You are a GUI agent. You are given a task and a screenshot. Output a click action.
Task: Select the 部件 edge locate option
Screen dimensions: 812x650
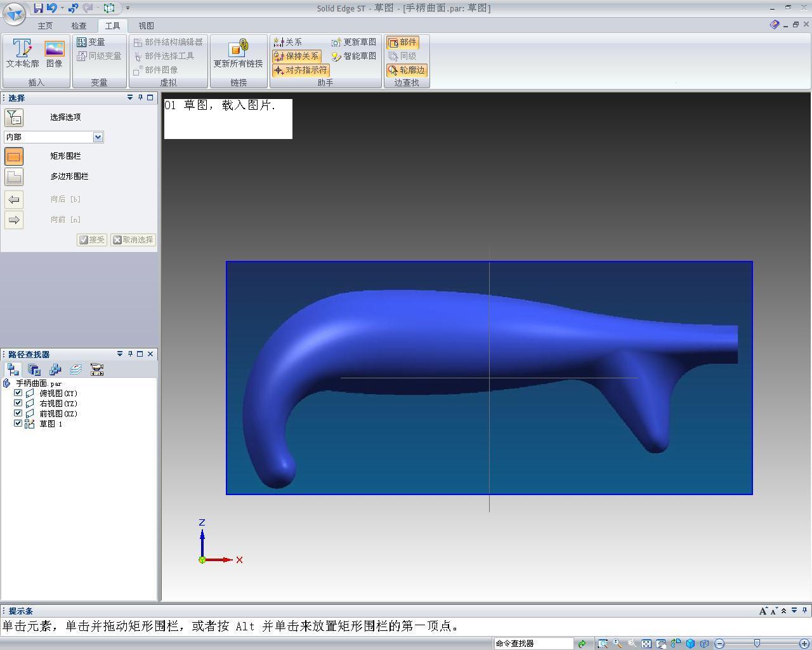pos(402,42)
